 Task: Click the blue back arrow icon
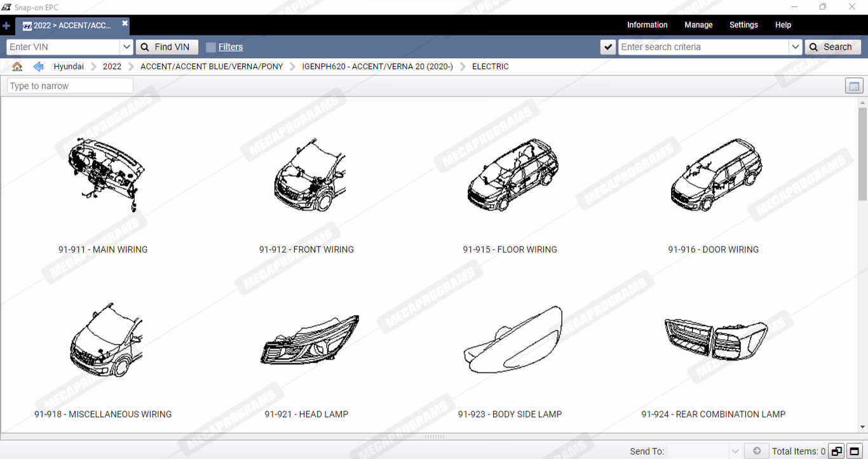click(38, 67)
